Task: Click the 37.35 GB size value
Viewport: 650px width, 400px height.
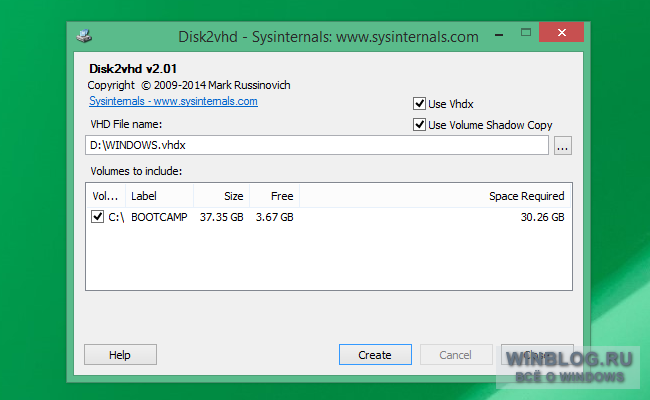Action: (x=221, y=217)
